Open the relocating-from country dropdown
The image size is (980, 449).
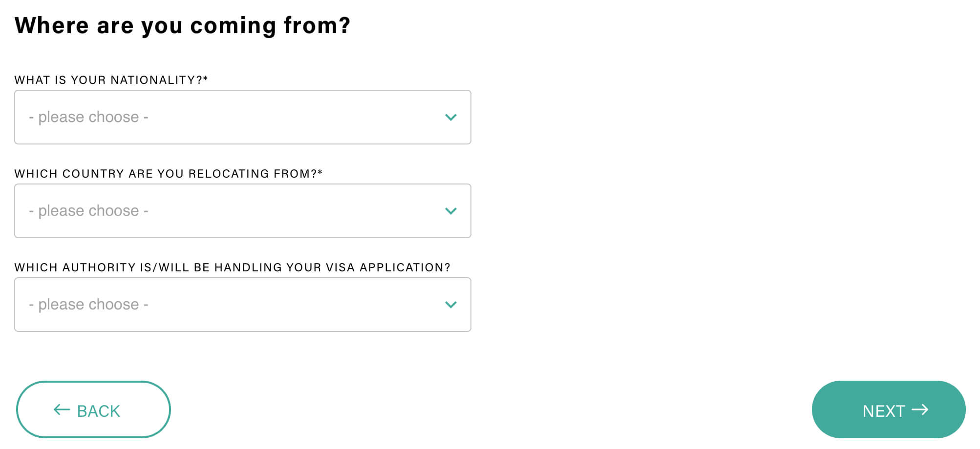point(243,211)
